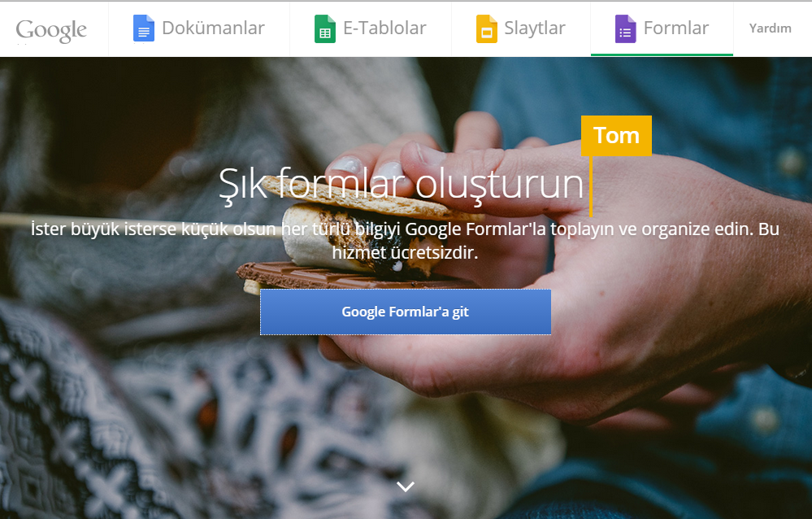Click the Google Formlar'a git button
The image size is (812, 519).
click(406, 312)
